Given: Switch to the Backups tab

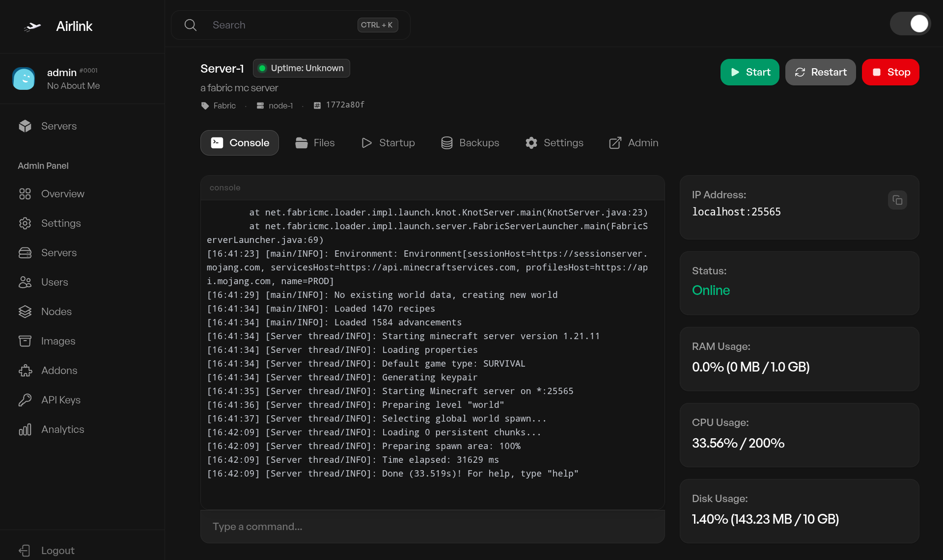Looking at the screenshot, I should [470, 143].
